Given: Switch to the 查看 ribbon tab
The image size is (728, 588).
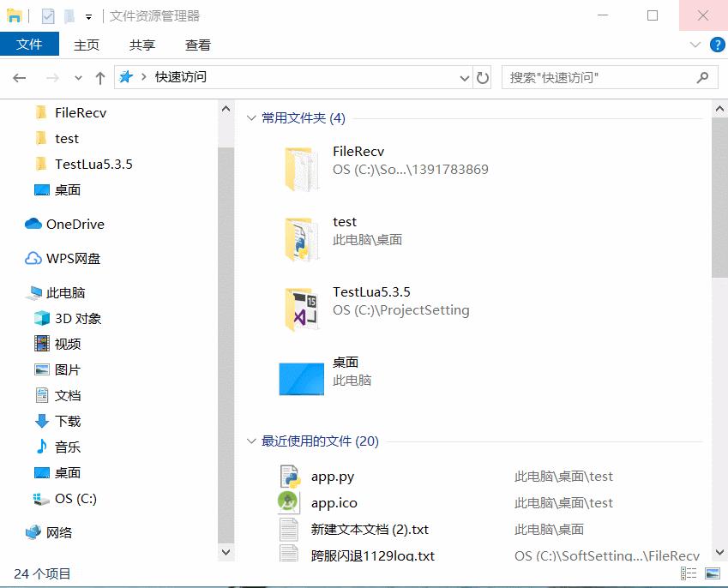Looking at the screenshot, I should click(x=198, y=45).
